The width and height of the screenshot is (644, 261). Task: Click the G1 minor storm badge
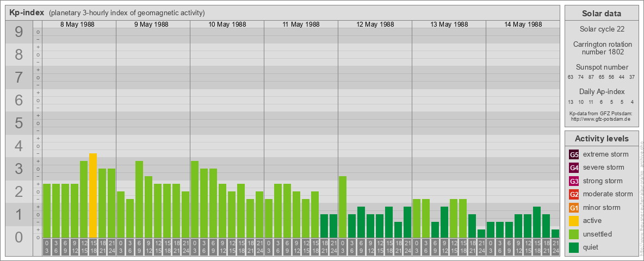(x=574, y=208)
